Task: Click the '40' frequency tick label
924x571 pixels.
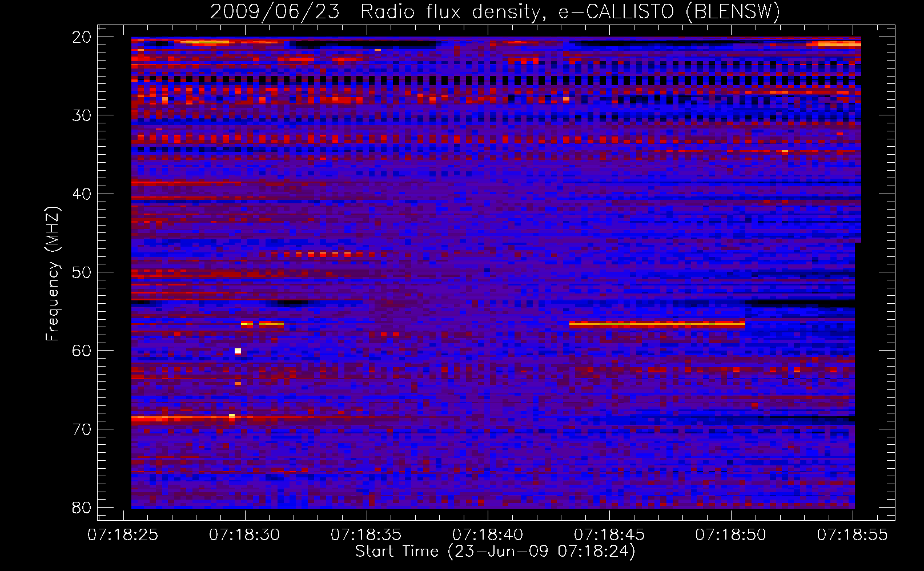Action: tap(82, 194)
